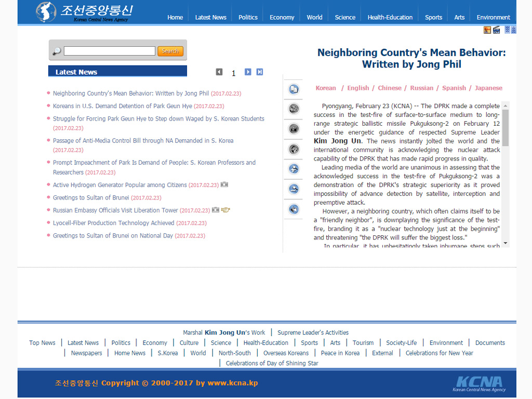Open the Arts section in the top navigation
This screenshot has height=399, width=532.
(x=459, y=17)
